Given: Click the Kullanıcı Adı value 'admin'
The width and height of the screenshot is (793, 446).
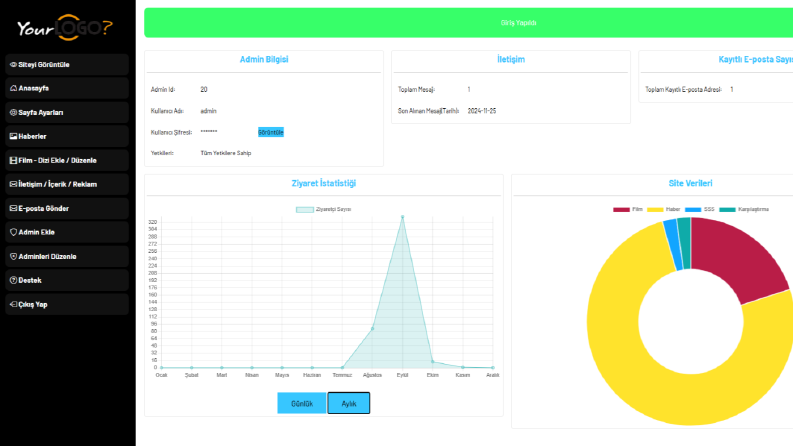Looking at the screenshot, I should (x=208, y=111).
